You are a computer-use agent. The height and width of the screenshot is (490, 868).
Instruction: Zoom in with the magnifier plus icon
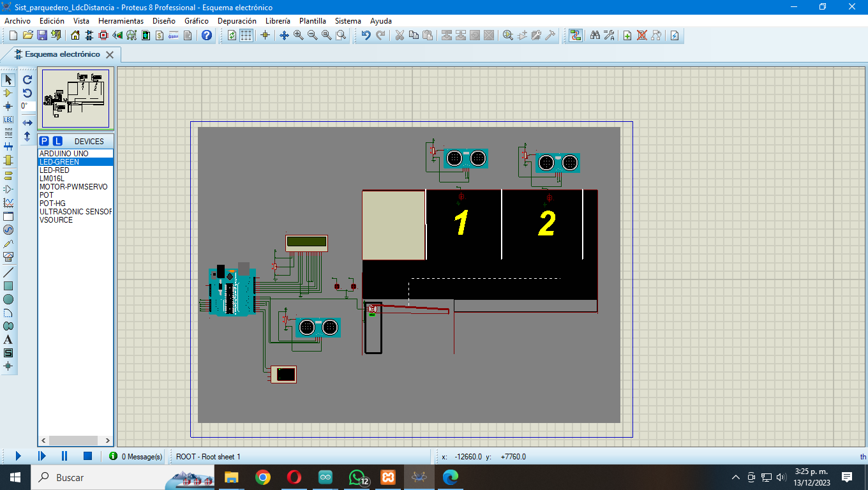pyautogui.click(x=299, y=35)
